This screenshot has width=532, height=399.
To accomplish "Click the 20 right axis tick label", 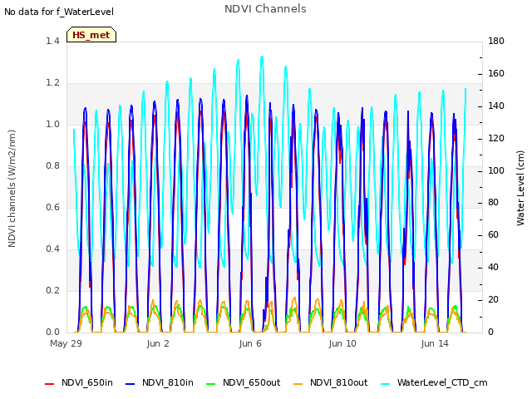I will click(x=493, y=300).
